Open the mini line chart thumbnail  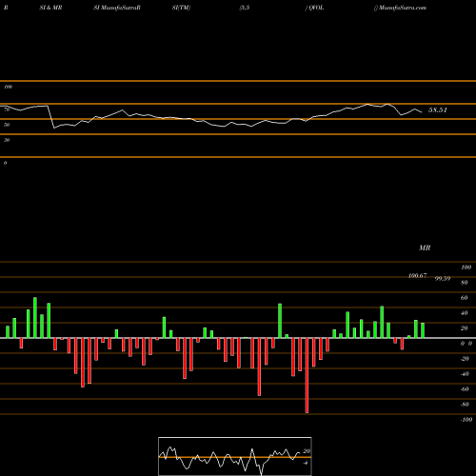[235, 456]
